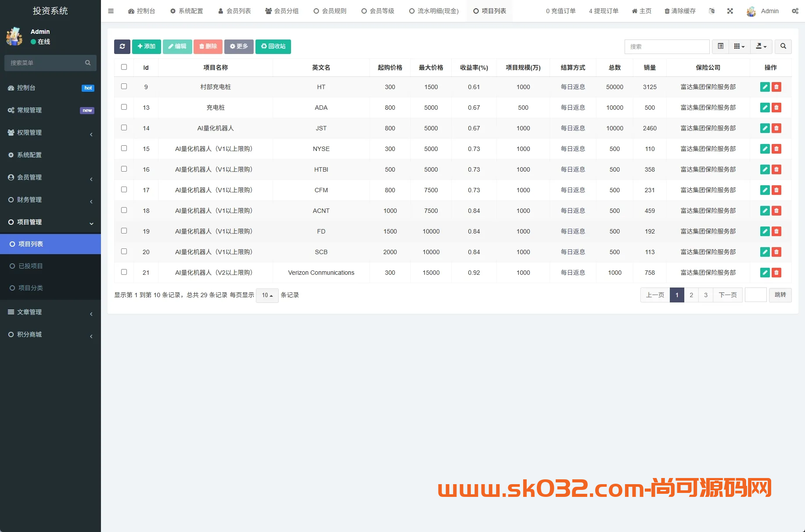Click the fullscreen toggle icon in top bar
The width and height of the screenshot is (805, 532).
click(x=730, y=11)
